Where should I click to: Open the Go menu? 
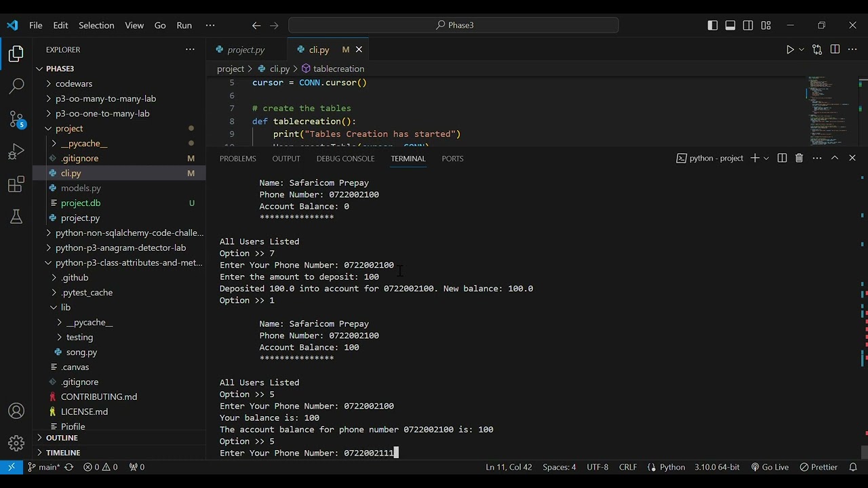click(160, 25)
